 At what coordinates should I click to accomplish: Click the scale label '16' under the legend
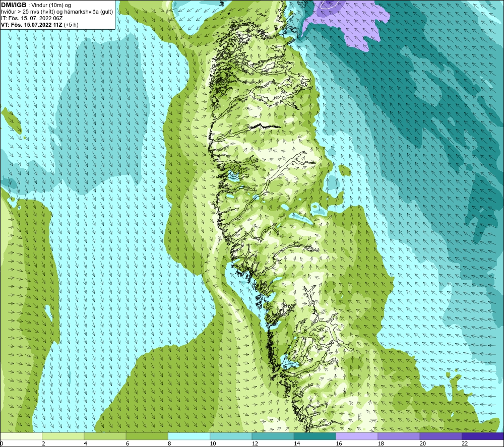click(x=339, y=443)
